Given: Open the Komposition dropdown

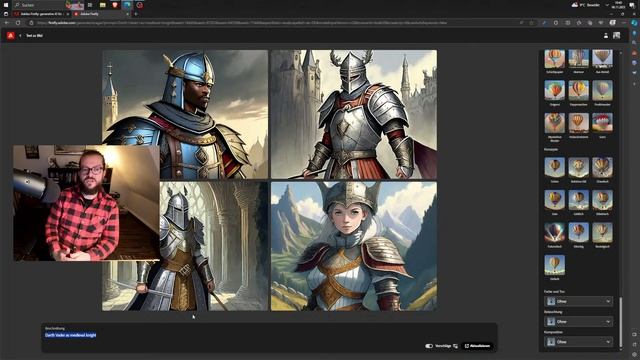Looking at the screenshot, I should click(x=578, y=342).
